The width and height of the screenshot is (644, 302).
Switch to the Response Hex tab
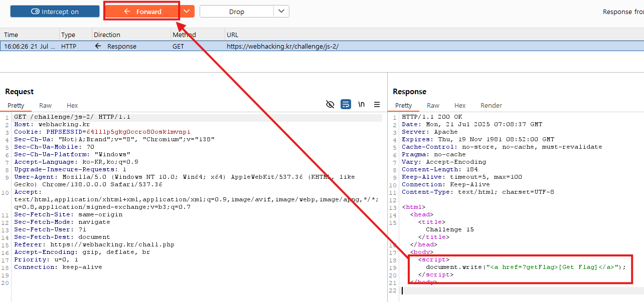pos(460,105)
